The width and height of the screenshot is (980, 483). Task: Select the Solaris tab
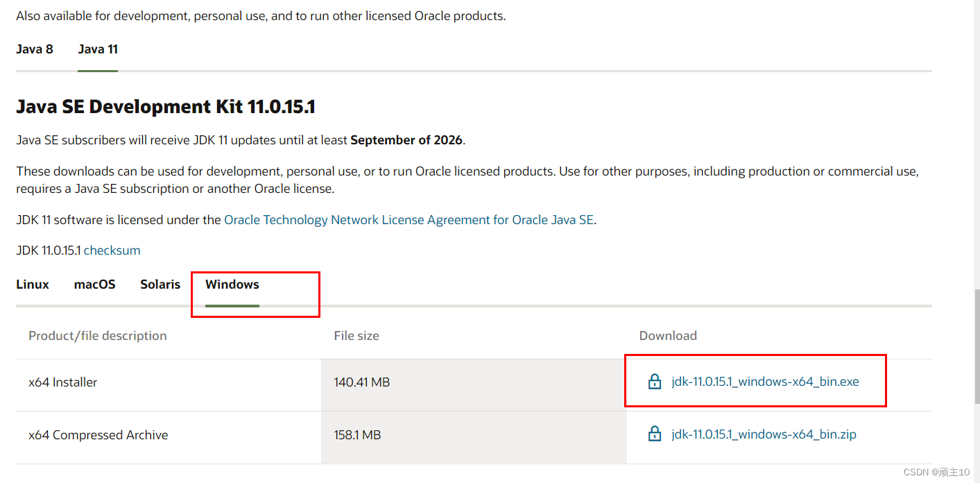[x=160, y=284]
